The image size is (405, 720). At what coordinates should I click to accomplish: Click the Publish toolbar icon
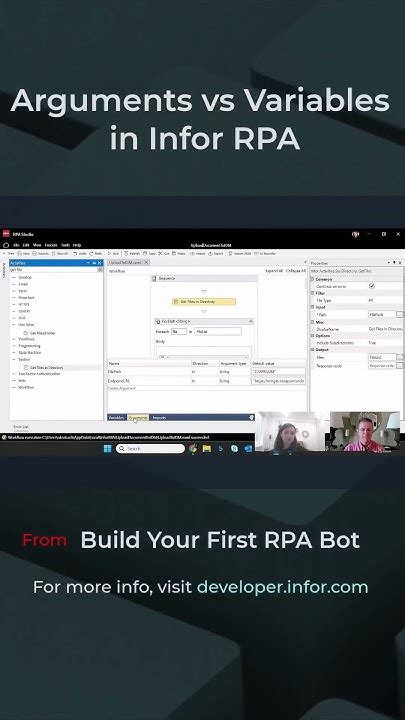tap(132, 253)
